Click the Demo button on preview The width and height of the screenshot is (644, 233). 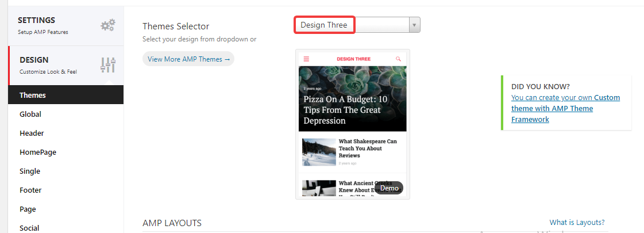click(389, 188)
